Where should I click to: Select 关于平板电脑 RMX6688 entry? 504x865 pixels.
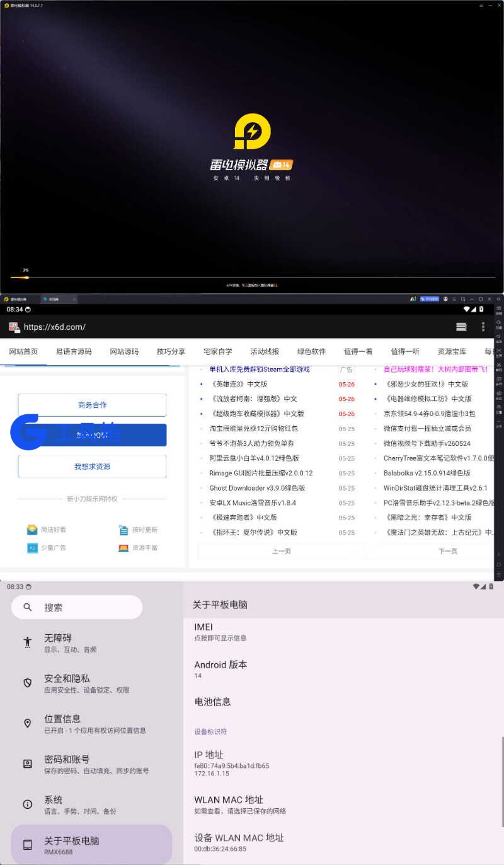pos(92,845)
